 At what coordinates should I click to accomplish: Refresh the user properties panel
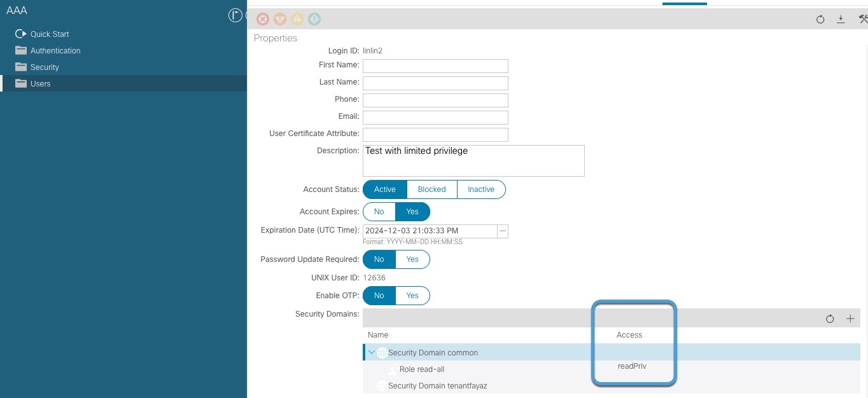pyautogui.click(x=820, y=20)
